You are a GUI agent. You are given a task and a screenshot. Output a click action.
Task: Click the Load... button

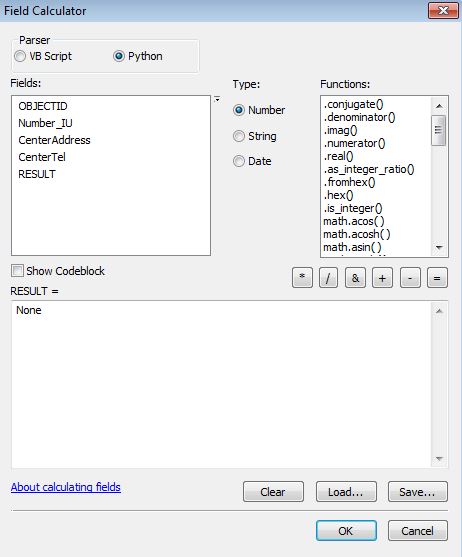click(x=346, y=492)
